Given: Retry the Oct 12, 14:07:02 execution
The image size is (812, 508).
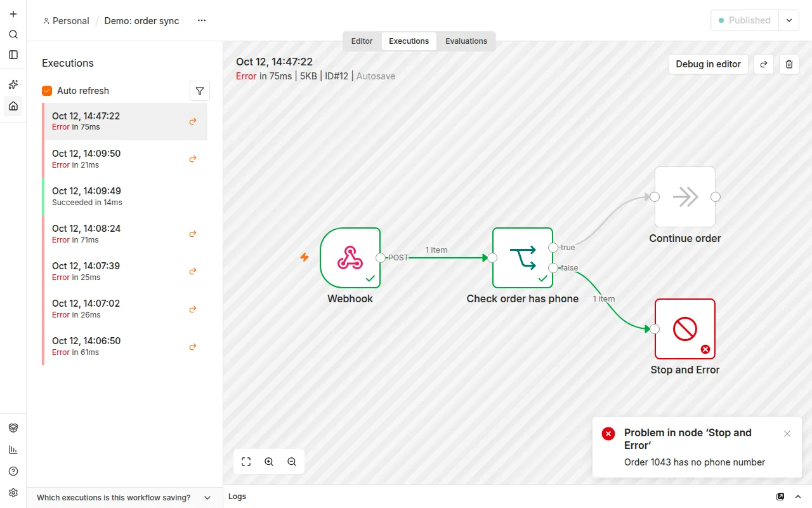Looking at the screenshot, I should 193,309.
